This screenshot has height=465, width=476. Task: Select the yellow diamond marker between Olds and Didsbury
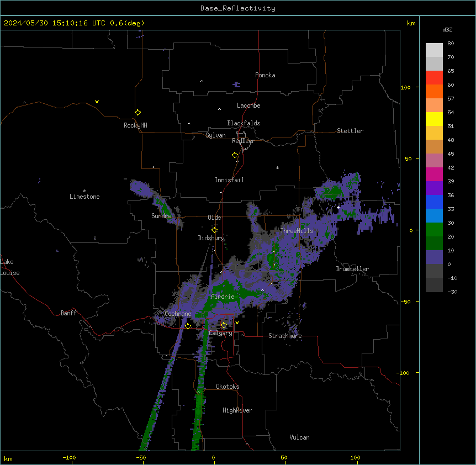[214, 230]
